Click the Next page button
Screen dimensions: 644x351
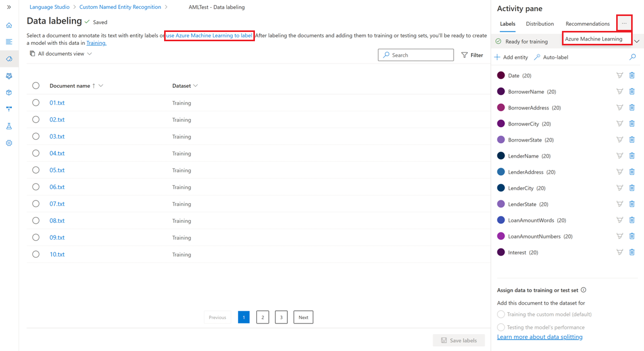click(x=303, y=317)
